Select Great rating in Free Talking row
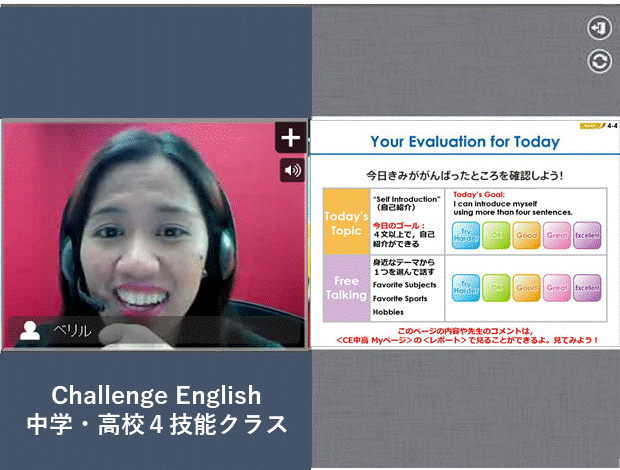 coord(557,288)
